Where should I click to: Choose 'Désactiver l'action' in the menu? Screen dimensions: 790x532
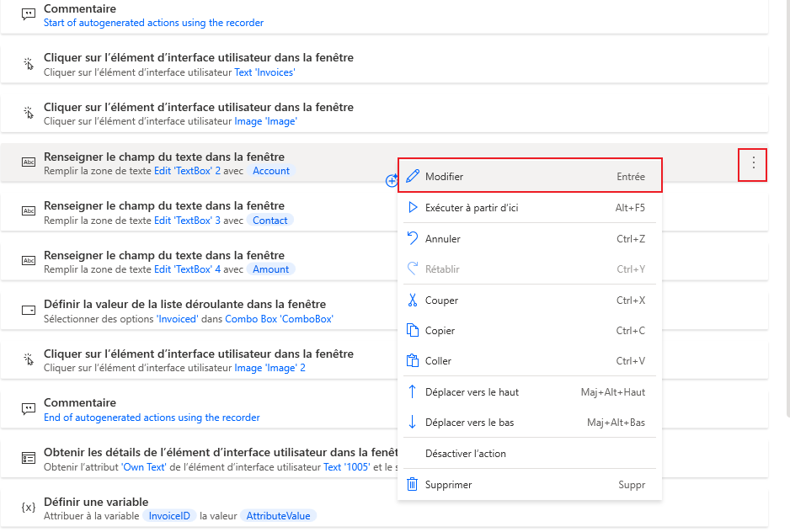pyautogui.click(x=530, y=454)
